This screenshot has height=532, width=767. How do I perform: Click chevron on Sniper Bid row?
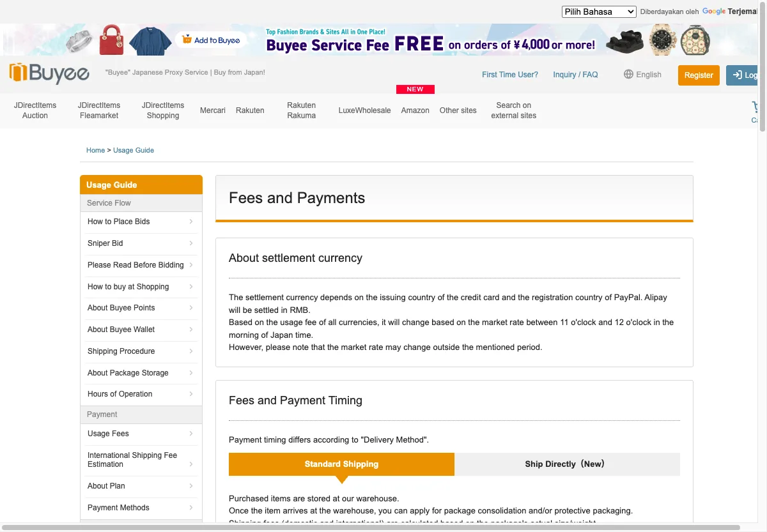coord(191,243)
